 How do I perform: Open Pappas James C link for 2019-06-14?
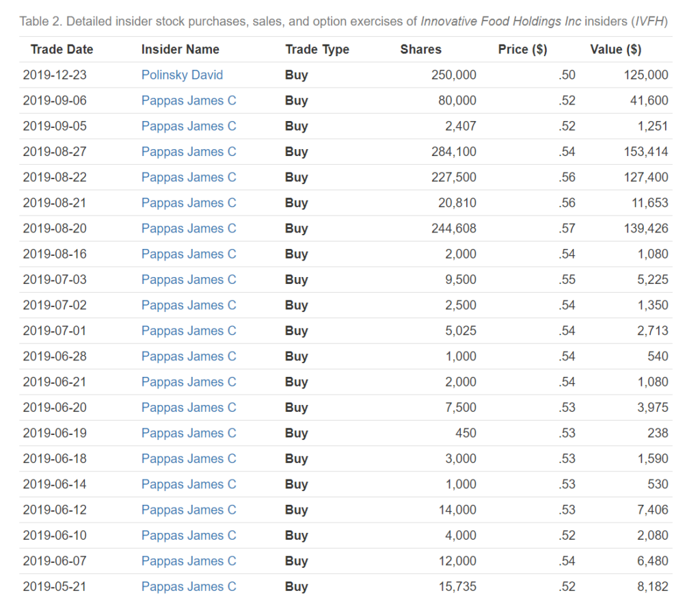click(x=189, y=484)
